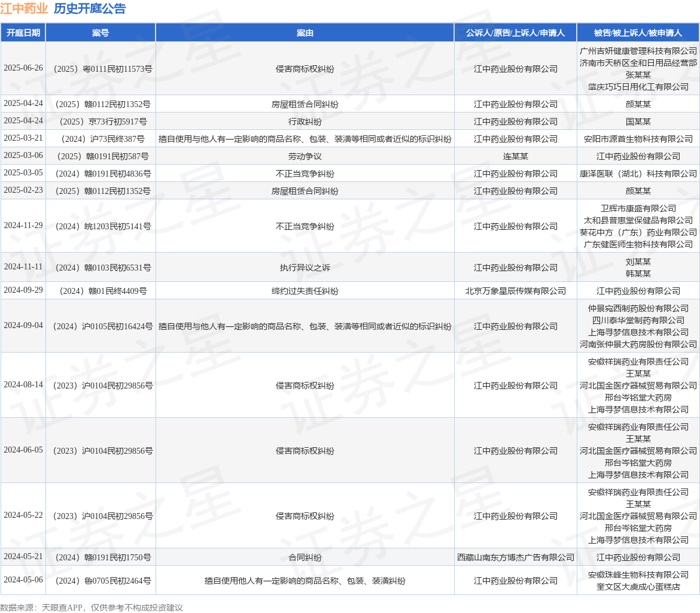The width and height of the screenshot is (700, 613).
Task: Click date cell 2024-05-21
Action: [23, 557]
